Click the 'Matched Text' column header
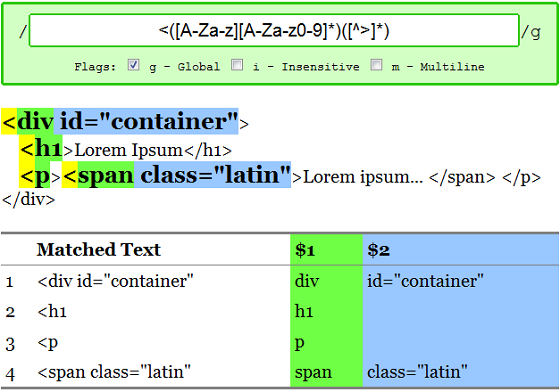The height and width of the screenshot is (392, 560). 99,250
